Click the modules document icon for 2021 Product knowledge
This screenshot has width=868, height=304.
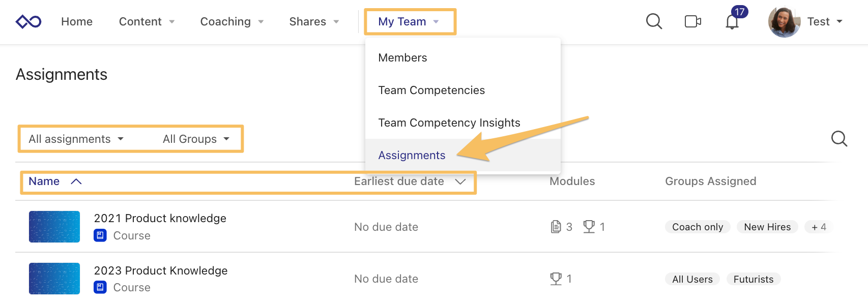pos(557,227)
